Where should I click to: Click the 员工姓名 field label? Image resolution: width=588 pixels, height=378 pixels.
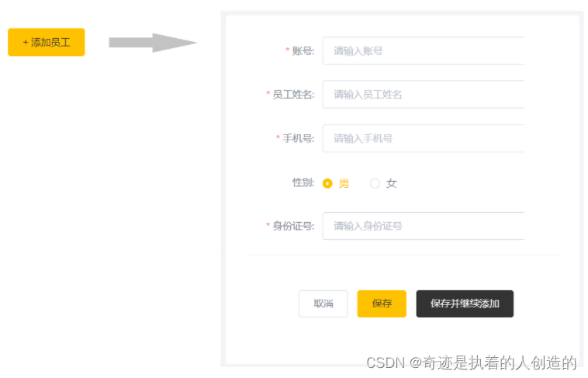point(293,94)
